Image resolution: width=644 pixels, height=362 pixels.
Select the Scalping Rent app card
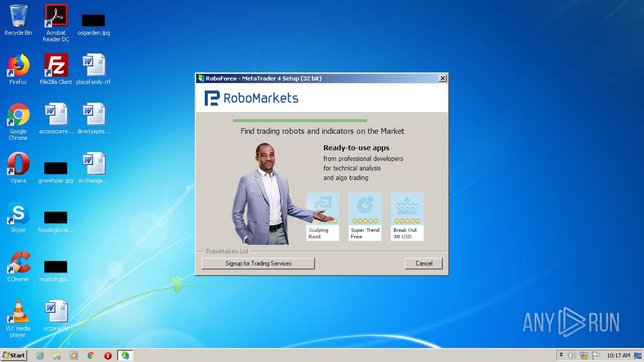[x=323, y=217]
